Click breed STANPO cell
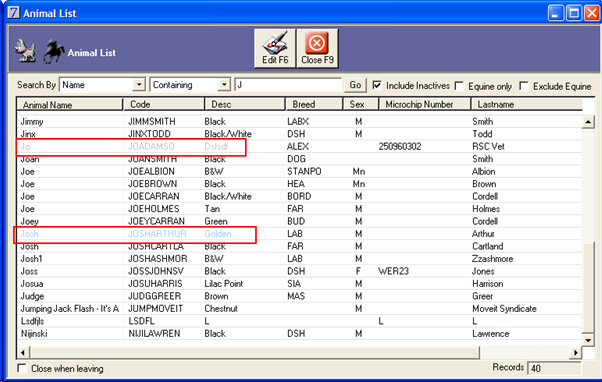602x382 pixels. pos(304,171)
